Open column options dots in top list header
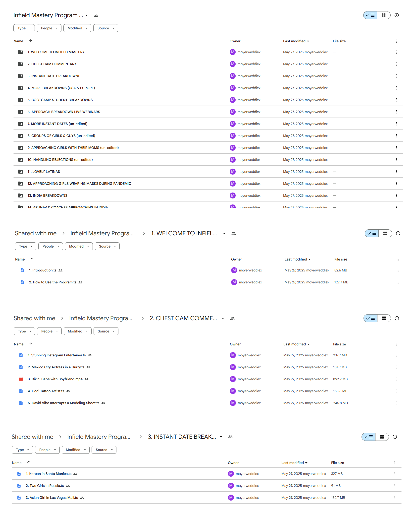 click(x=397, y=41)
